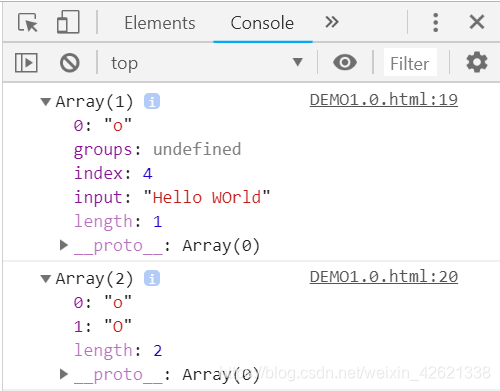Select 0: "o" entry under Array(2)

(103, 302)
